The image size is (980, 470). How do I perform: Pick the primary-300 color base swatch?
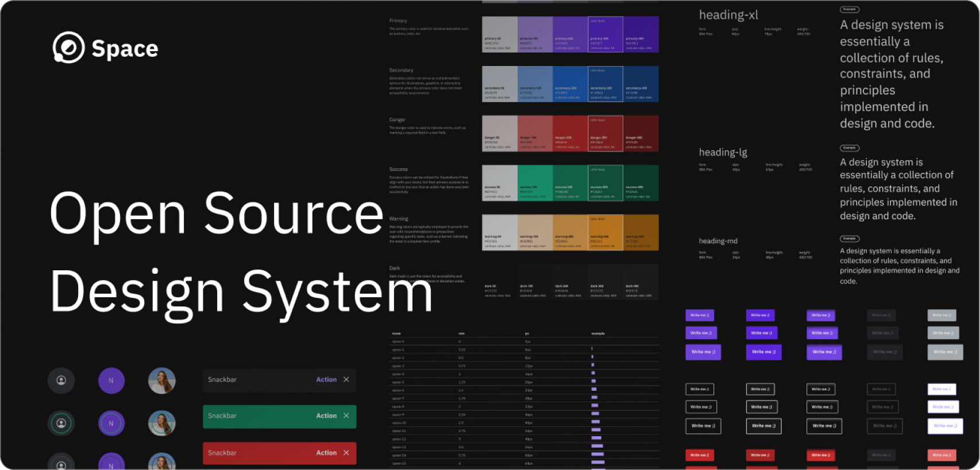pyautogui.click(x=605, y=34)
